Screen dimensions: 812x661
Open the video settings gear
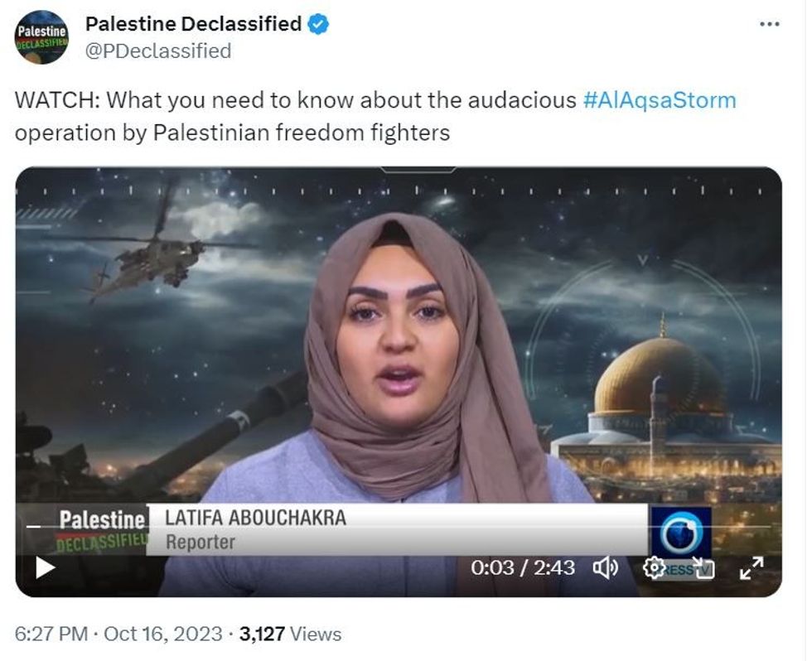(x=654, y=568)
